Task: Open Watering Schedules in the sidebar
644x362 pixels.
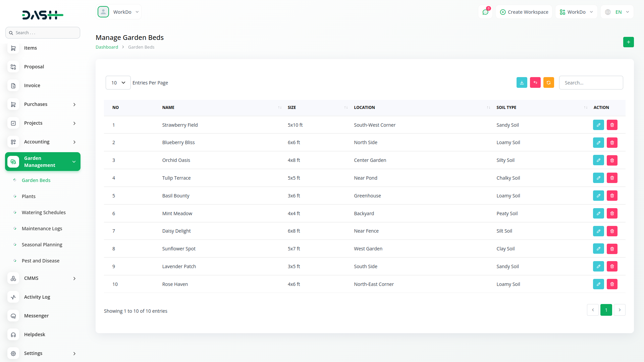Action: [x=44, y=213]
